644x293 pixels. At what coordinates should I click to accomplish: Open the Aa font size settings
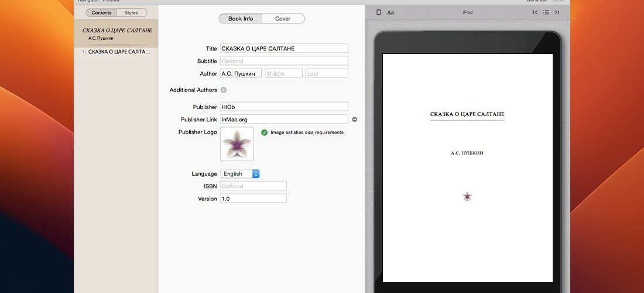pyautogui.click(x=390, y=12)
